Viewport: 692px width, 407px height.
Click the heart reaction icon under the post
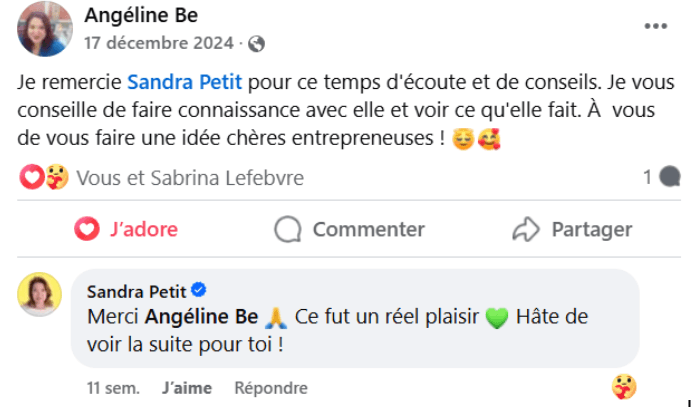(32, 178)
